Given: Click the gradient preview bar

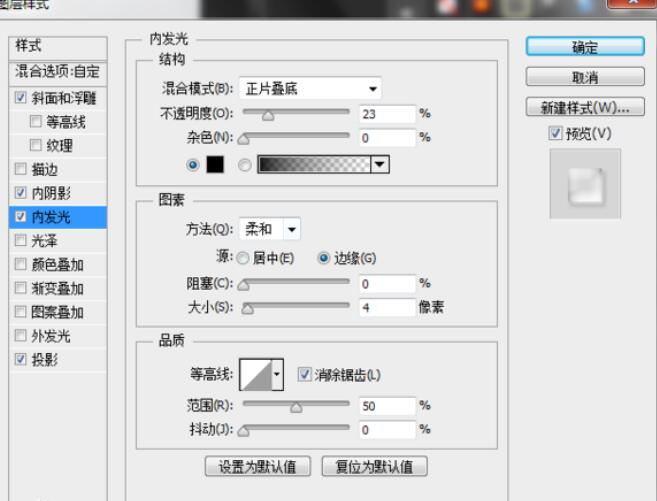Looking at the screenshot, I should click(x=314, y=165).
